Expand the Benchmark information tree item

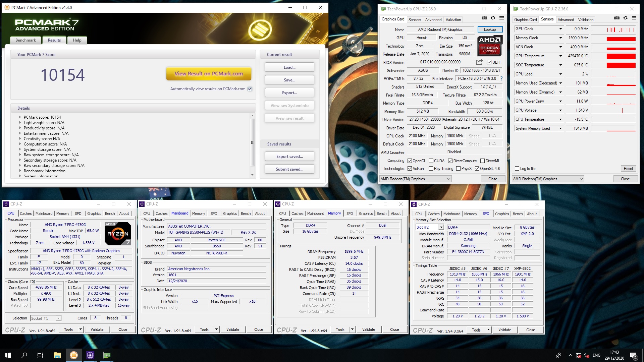(20, 171)
